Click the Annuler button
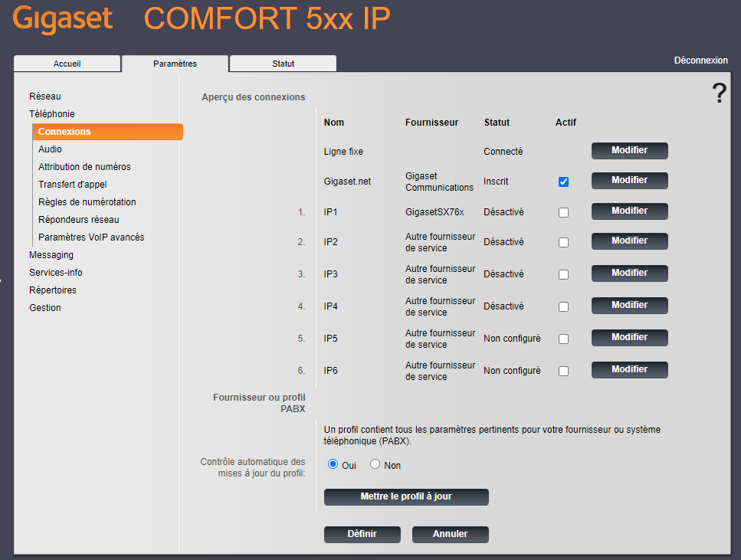This screenshot has height=560, width=741. point(451,535)
